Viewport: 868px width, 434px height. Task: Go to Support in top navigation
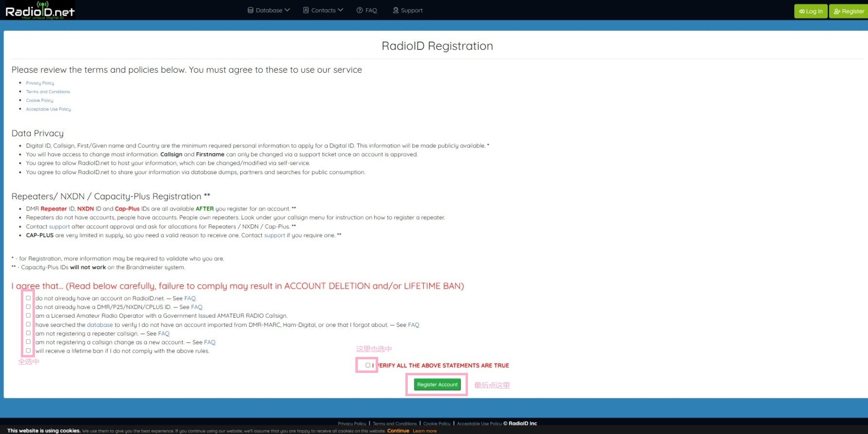[407, 10]
